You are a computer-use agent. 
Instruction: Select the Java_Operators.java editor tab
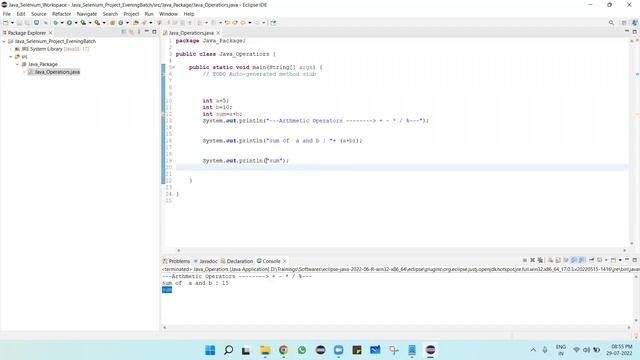[191, 33]
